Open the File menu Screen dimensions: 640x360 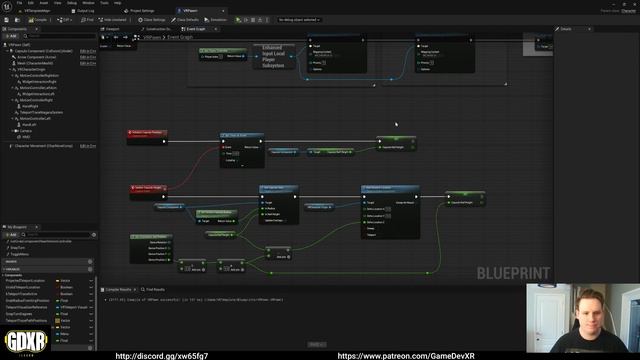[19, 3]
